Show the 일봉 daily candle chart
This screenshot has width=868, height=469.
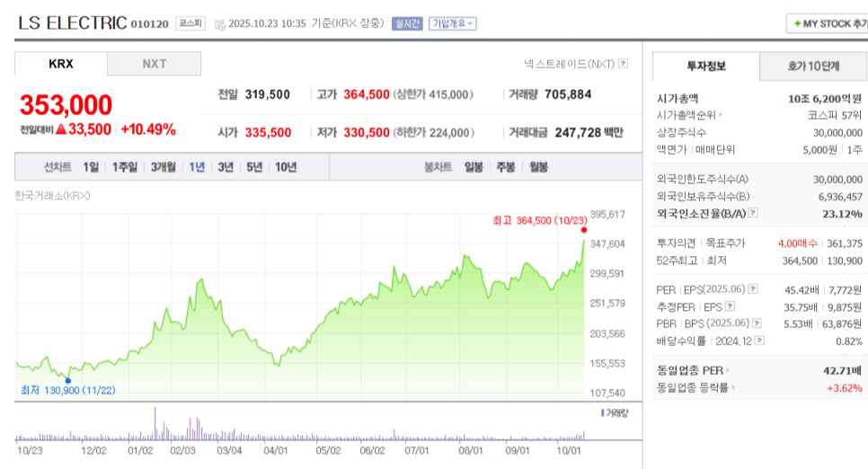[x=474, y=167]
